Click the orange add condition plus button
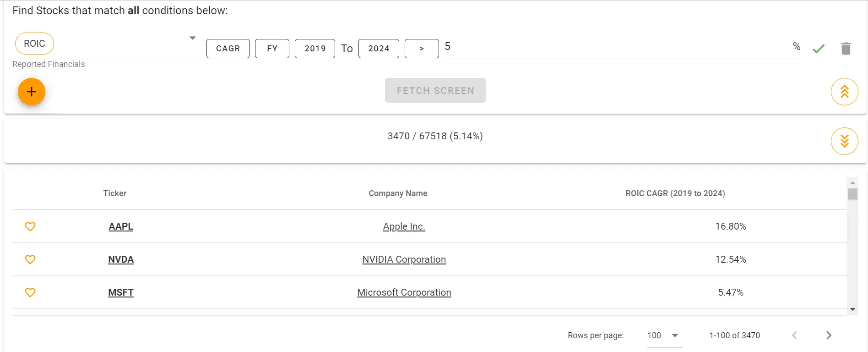This screenshot has width=868, height=352. 32,92
